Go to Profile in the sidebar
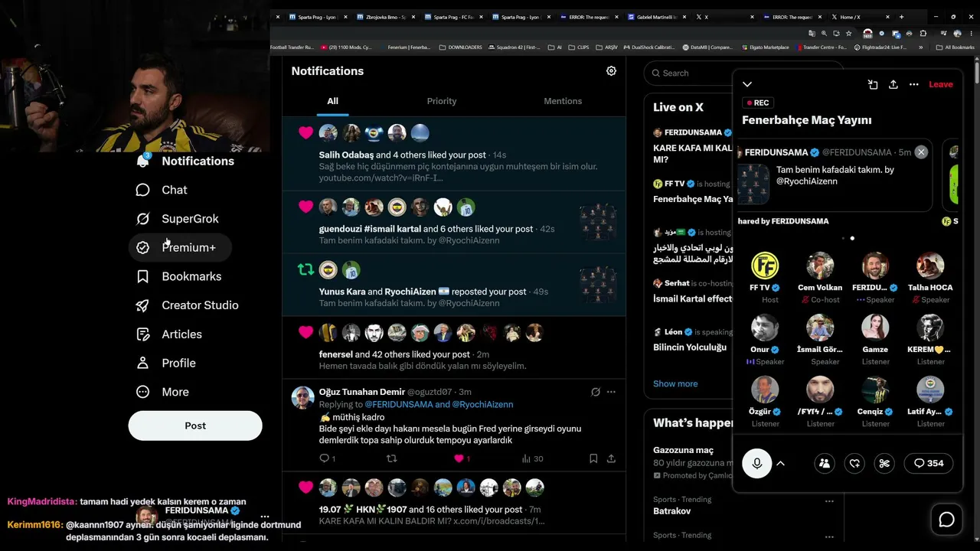980x551 pixels. point(166,363)
